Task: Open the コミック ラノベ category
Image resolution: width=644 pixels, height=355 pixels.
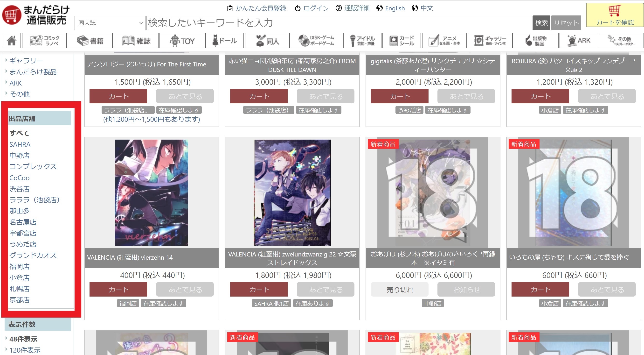Action: [44, 41]
